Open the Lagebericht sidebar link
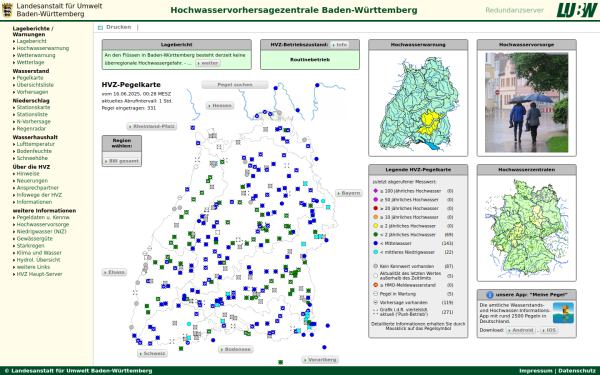This screenshot has width=600, height=375. pos(31,41)
